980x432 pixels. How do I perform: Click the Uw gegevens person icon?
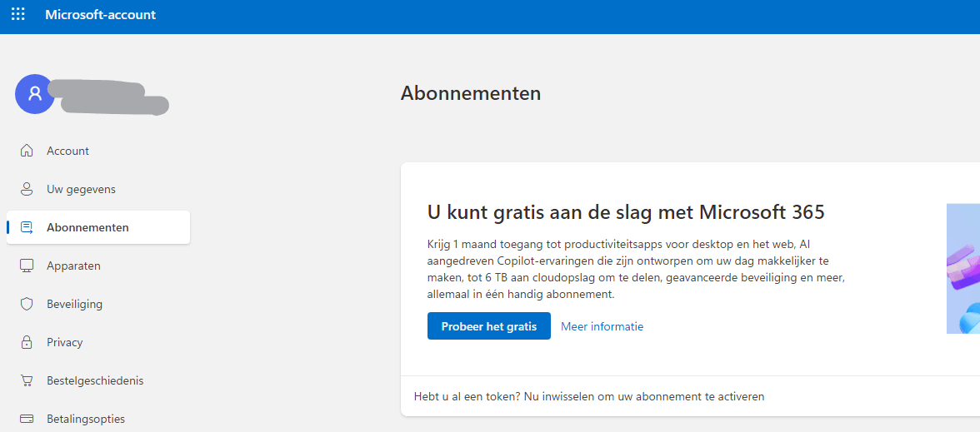pos(27,189)
